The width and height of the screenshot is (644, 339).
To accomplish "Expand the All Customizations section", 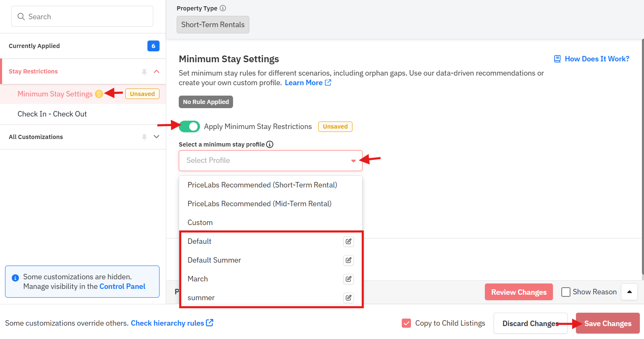I will click(157, 137).
